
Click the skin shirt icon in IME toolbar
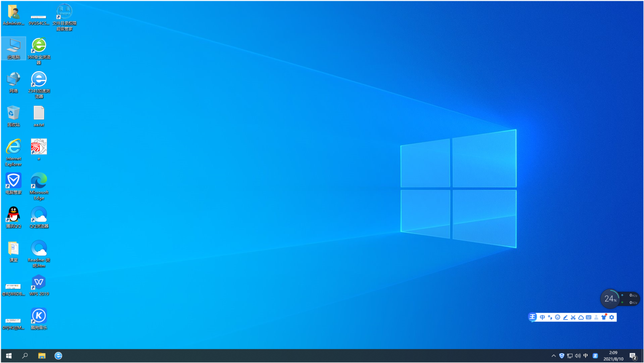tap(604, 317)
